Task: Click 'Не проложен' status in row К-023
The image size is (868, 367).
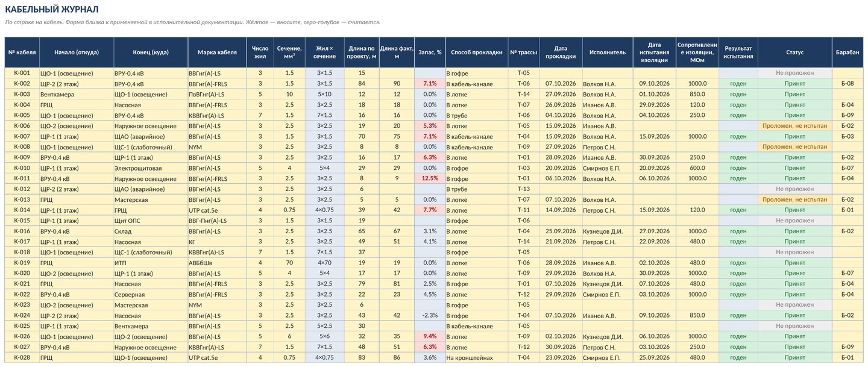Action: pyautogui.click(x=795, y=305)
